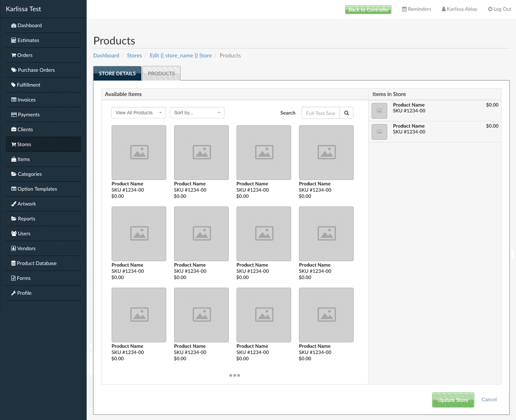The width and height of the screenshot is (516, 420).
Task: Select the Store Details tab
Action: [117, 73]
